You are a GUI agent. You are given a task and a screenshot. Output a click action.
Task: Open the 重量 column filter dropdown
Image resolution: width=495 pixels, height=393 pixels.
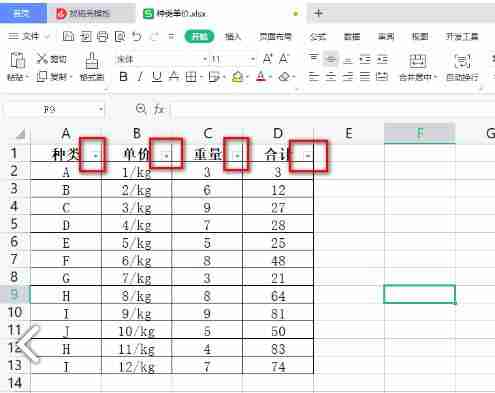[237, 155]
